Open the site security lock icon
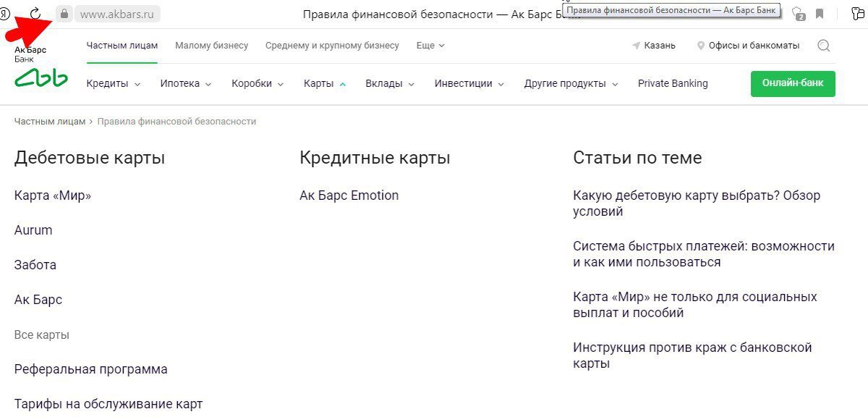Screen dimensions: 868x417 point(64,12)
